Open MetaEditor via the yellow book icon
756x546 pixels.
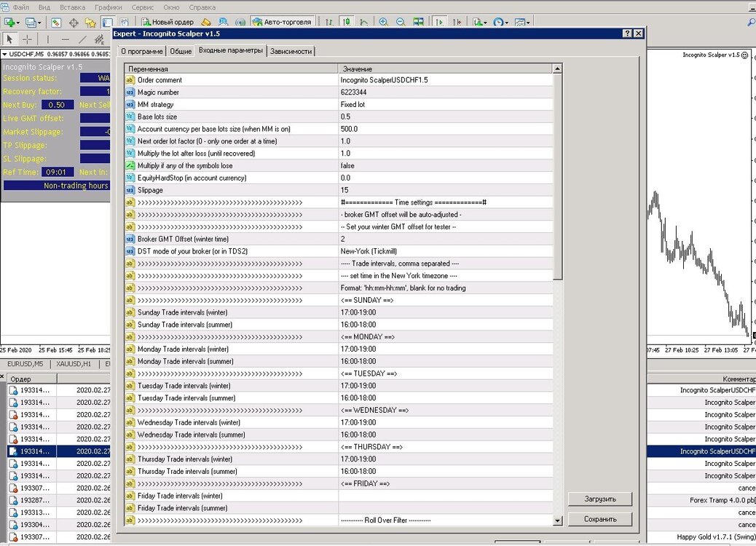pyautogui.click(x=206, y=22)
